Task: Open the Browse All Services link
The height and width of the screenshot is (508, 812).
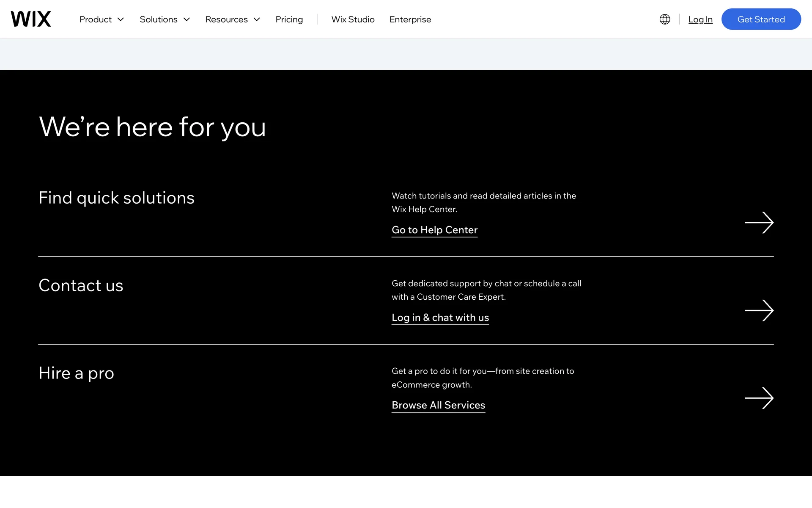Action: (x=438, y=405)
